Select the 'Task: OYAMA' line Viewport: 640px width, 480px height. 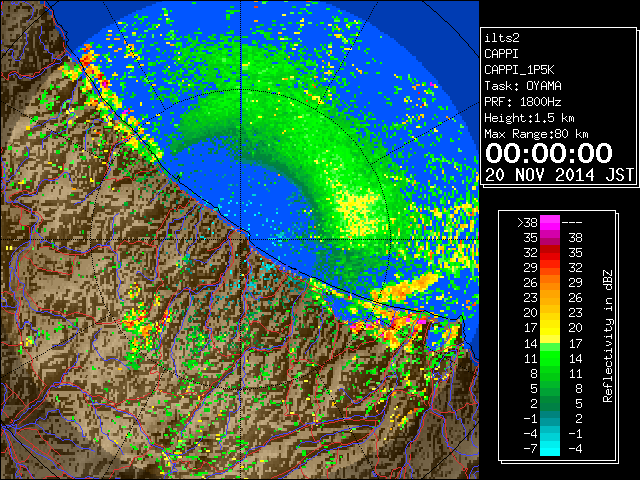click(523, 86)
